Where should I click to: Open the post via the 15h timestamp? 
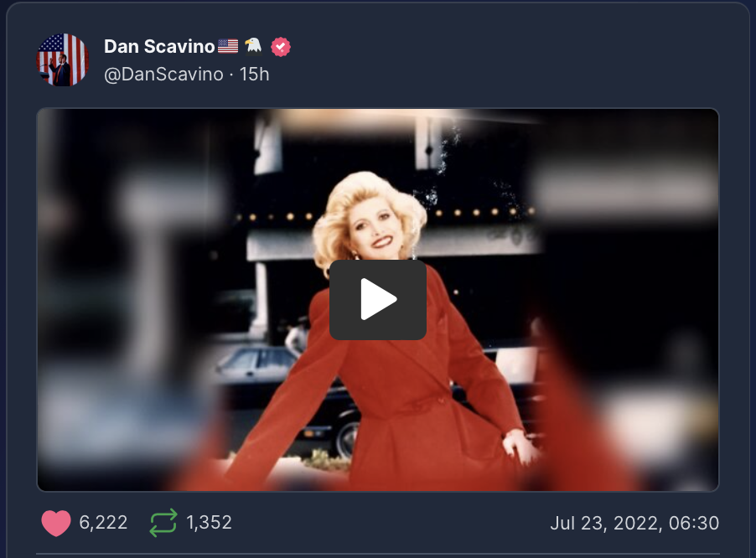[254, 75]
